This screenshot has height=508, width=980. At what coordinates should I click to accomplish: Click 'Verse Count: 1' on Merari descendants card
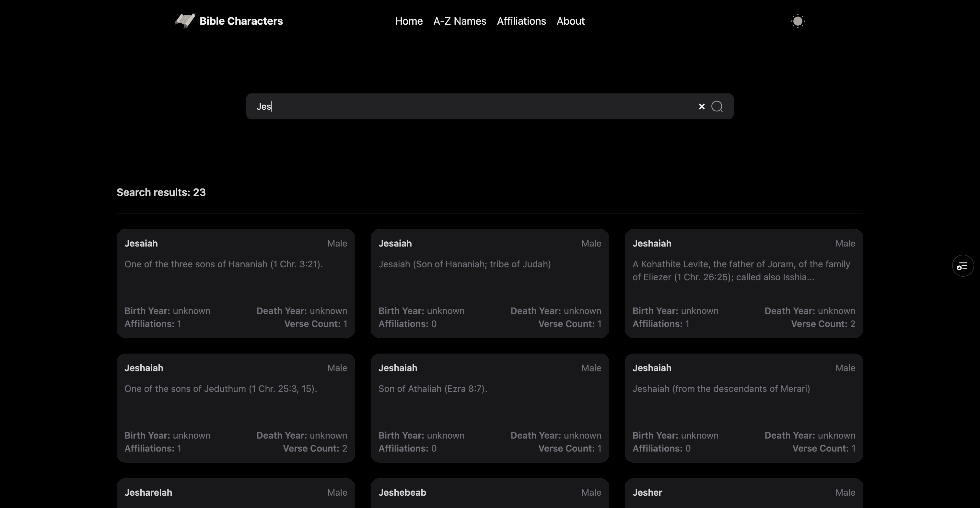[x=824, y=448]
